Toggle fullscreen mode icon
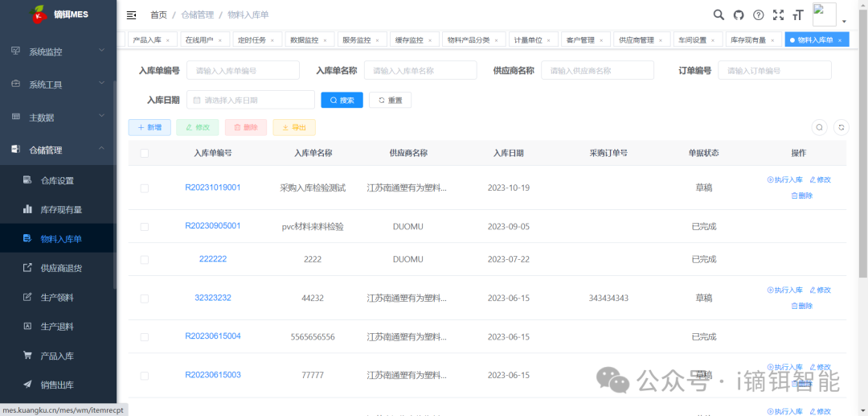The image size is (868, 416). [778, 14]
